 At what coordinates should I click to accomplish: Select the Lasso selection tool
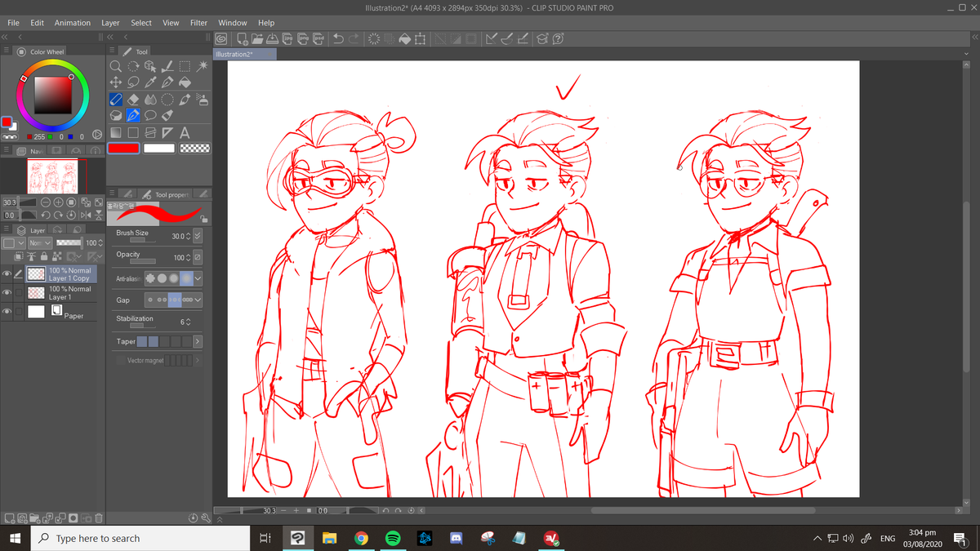[x=133, y=82]
